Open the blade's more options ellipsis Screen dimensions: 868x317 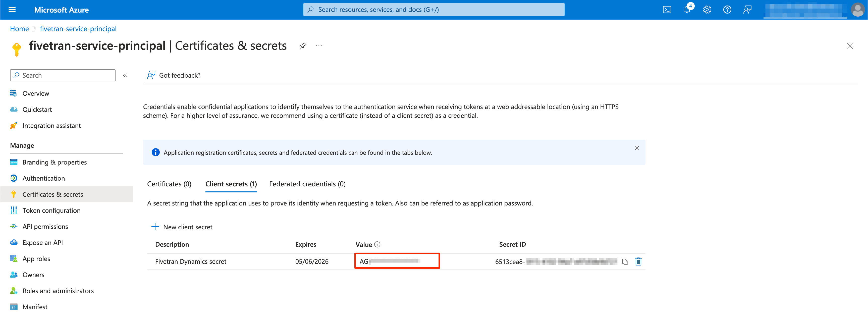pyautogui.click(x=319, y=45)
